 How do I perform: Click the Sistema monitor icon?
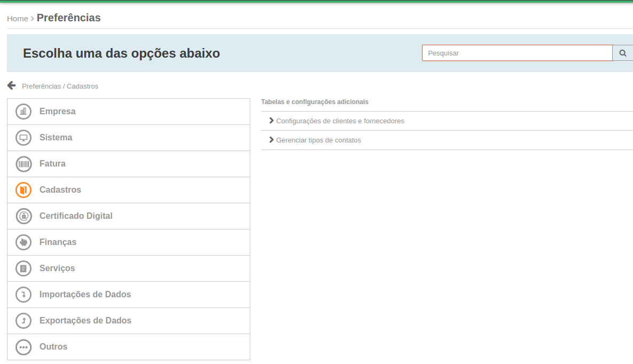[x=23, y=138]
